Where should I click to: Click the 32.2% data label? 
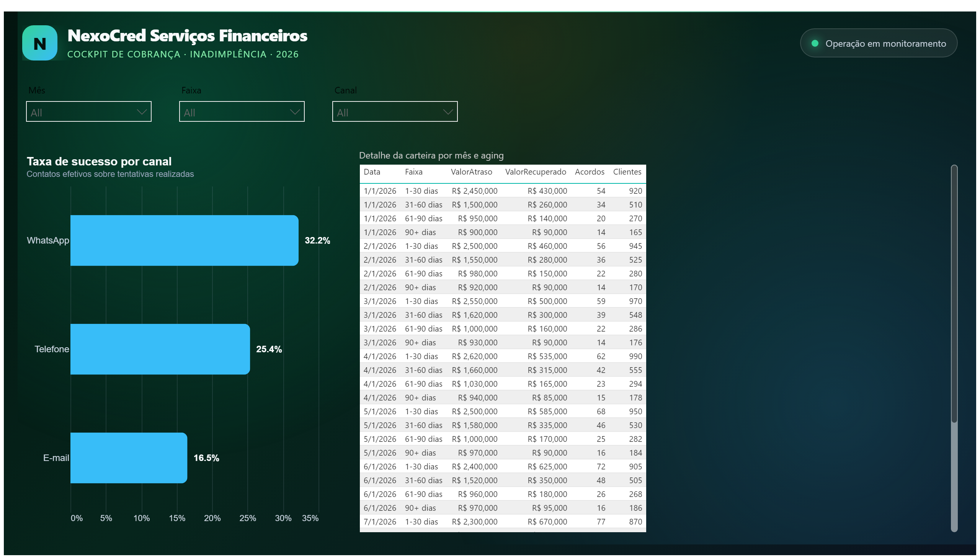(317, 241)
